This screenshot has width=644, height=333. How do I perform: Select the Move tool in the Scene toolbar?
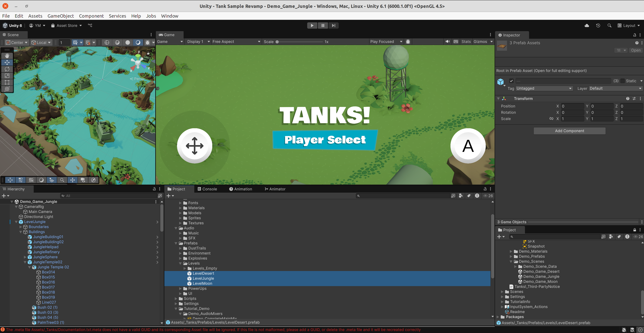click(x=7, y=62)
